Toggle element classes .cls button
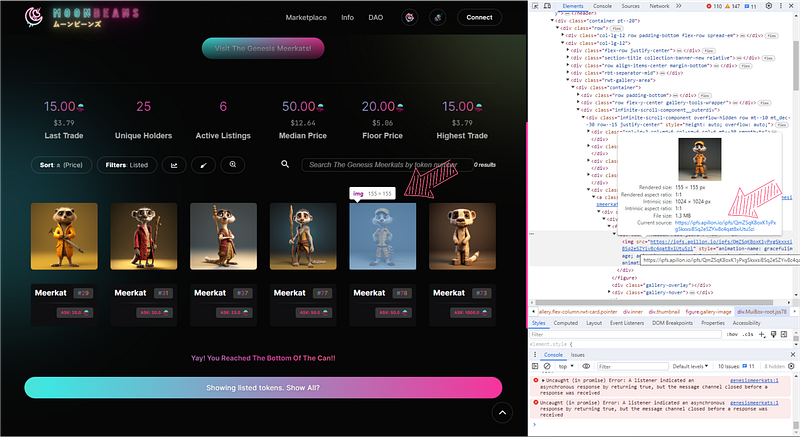The image size is (800, 437). 747,335
